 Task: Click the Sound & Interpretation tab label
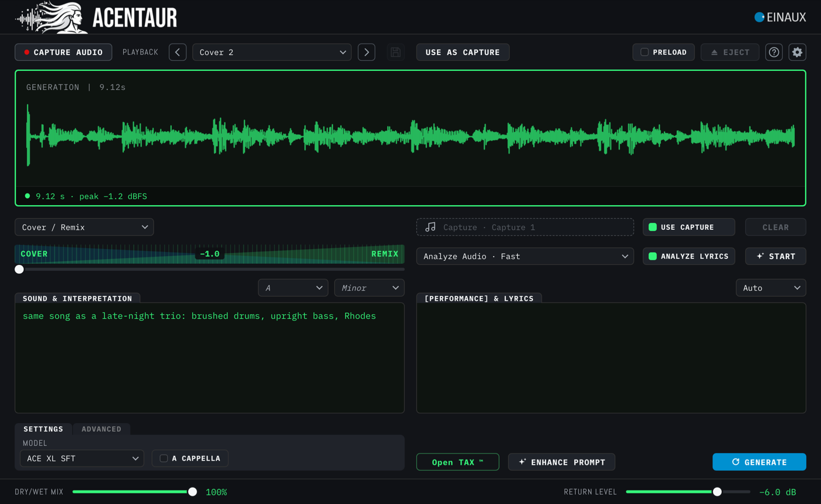(77, 298)
